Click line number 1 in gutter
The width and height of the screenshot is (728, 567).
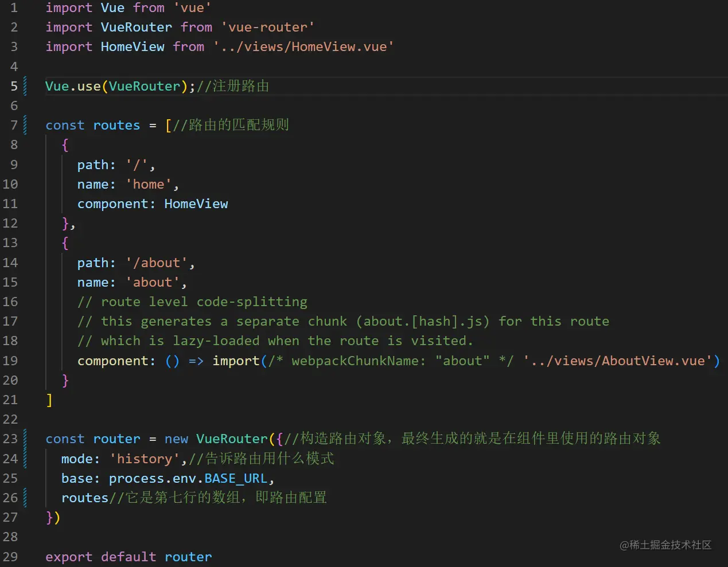14,8
